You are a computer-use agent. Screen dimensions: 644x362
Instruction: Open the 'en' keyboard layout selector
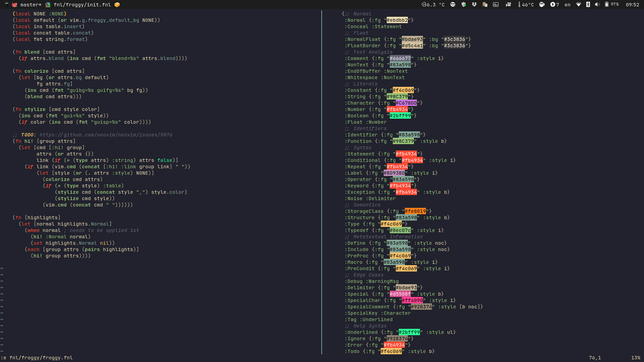click(568, 5)
